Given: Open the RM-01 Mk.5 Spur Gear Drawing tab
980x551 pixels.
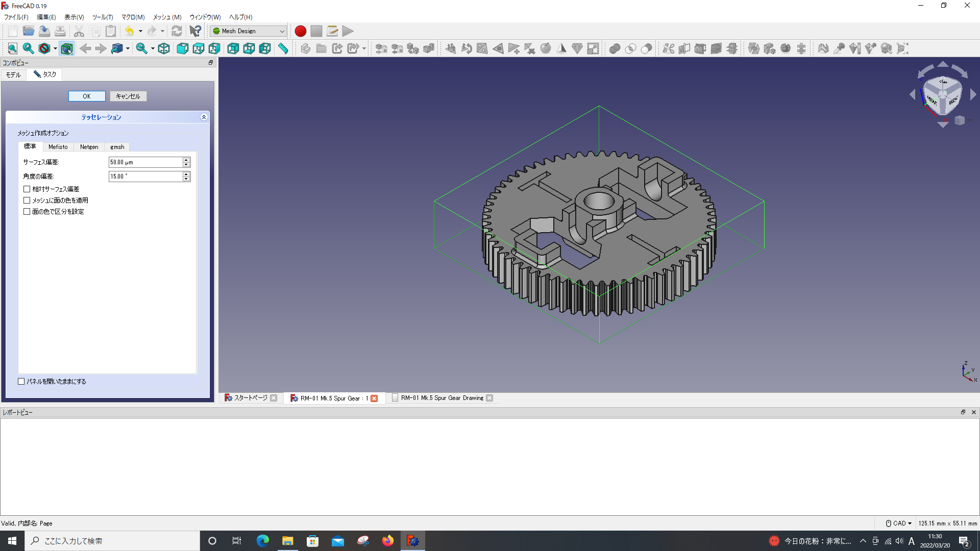Looking at the screenshot, I should pos(442,398).
